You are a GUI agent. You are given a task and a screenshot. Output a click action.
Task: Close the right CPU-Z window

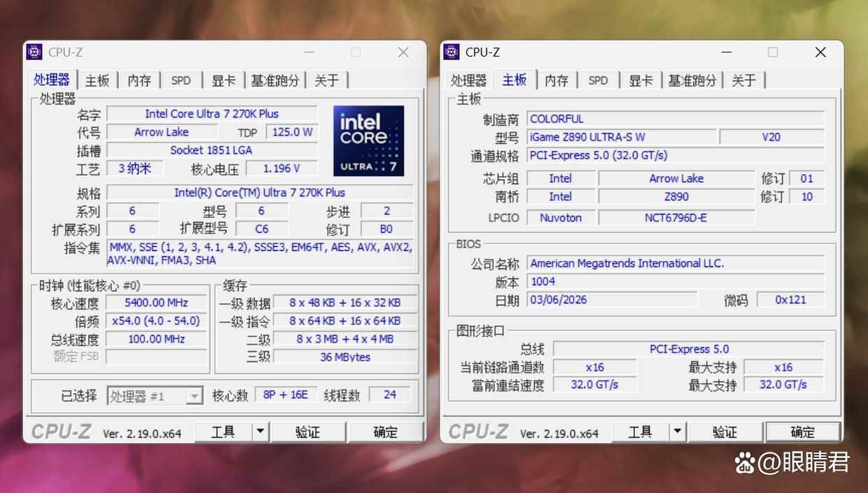click(x=820, y=52)
